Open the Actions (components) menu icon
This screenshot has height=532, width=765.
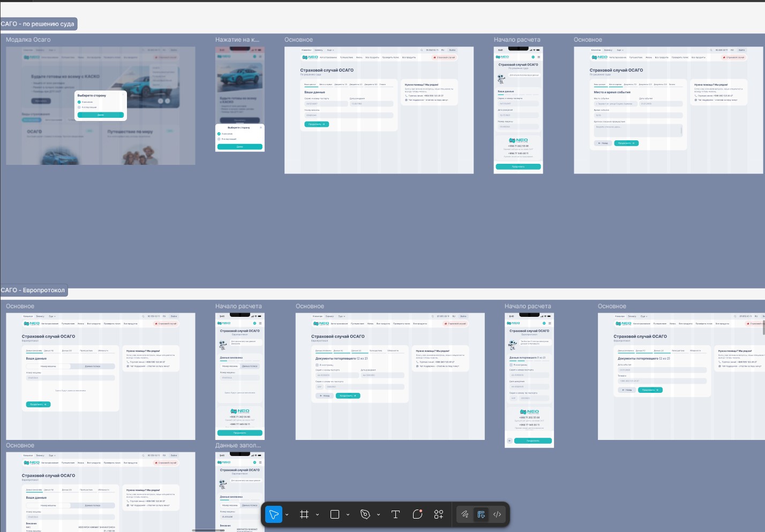point(439,514)
